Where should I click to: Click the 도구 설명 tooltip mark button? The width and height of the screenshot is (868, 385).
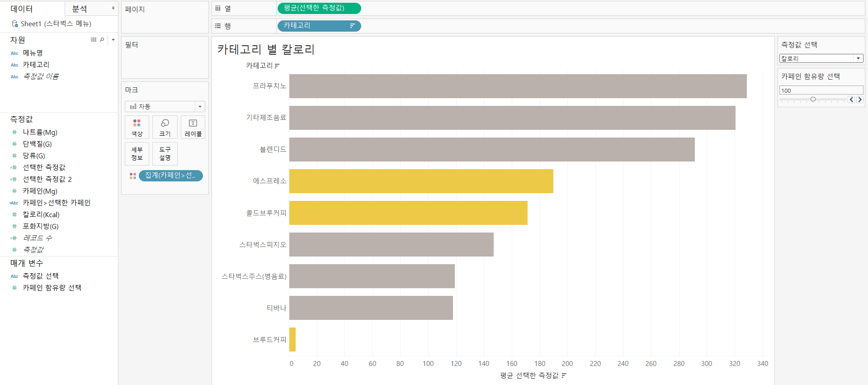(165, 153)
